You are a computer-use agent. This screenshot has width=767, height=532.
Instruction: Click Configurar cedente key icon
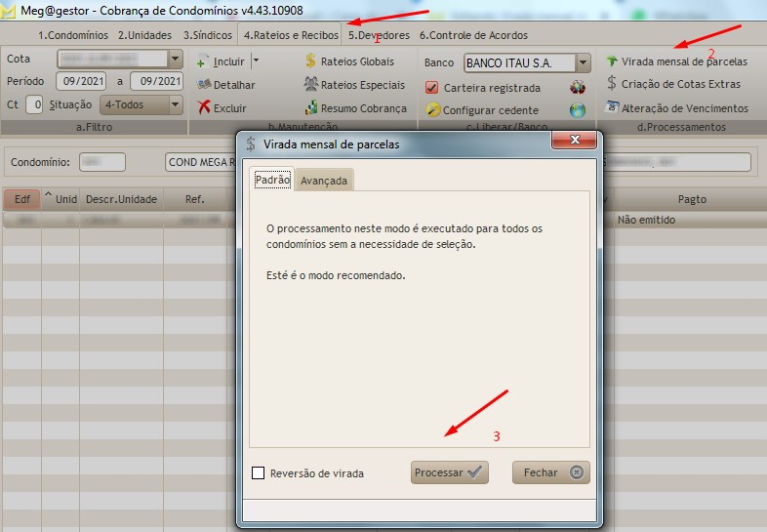pos(433,110)
